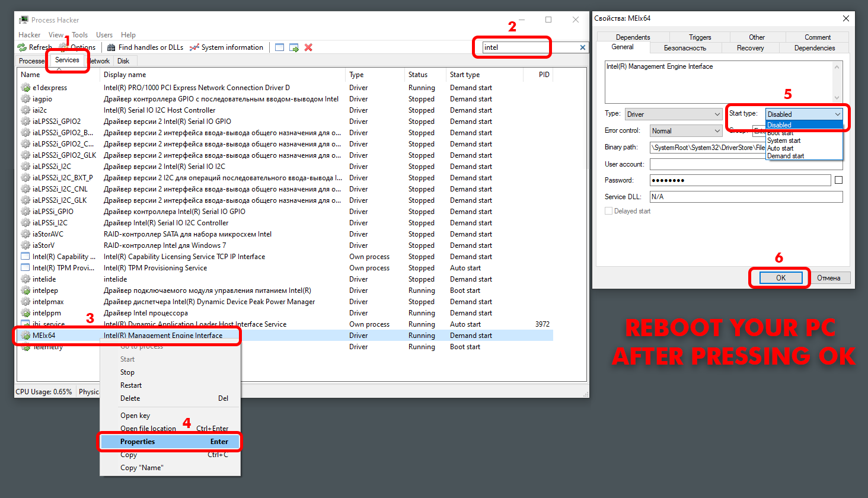The image size is (868, 498).
Task: Choose Restart from the context menu
Action: [x=170, y=385]
